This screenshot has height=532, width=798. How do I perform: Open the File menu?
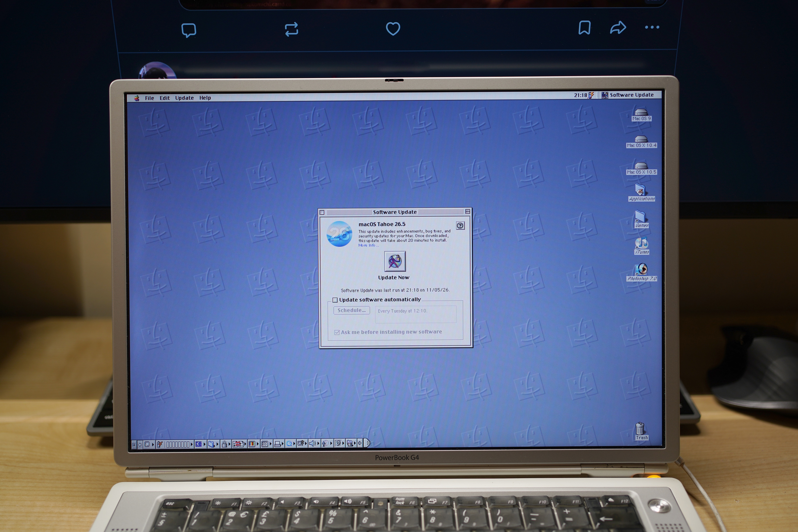149,98
